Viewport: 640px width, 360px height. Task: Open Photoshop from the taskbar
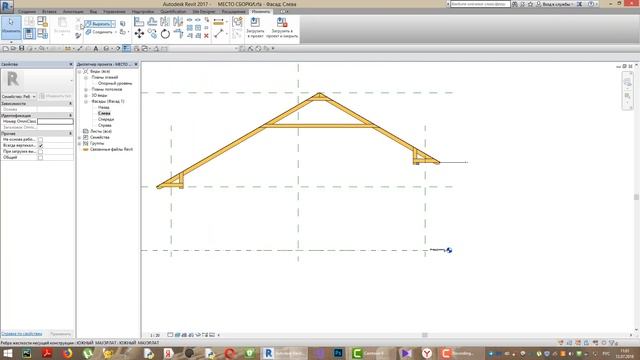[x=338, y=353]
